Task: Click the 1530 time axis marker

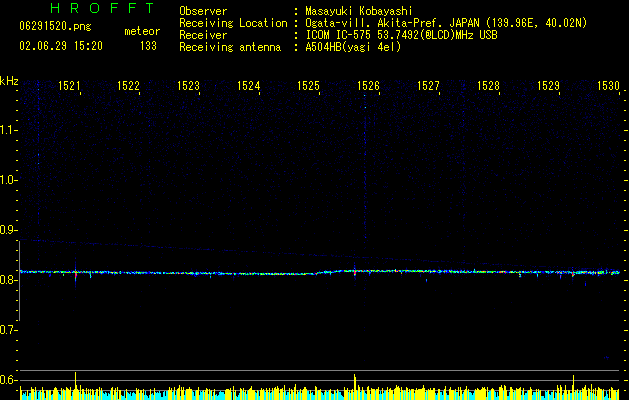Action: coord(608,86)
